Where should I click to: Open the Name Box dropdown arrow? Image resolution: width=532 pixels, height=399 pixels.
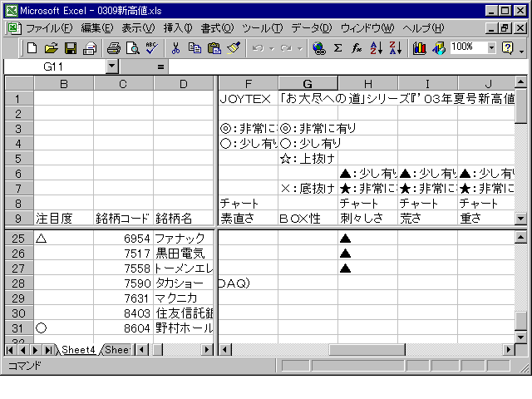(112, 66)
